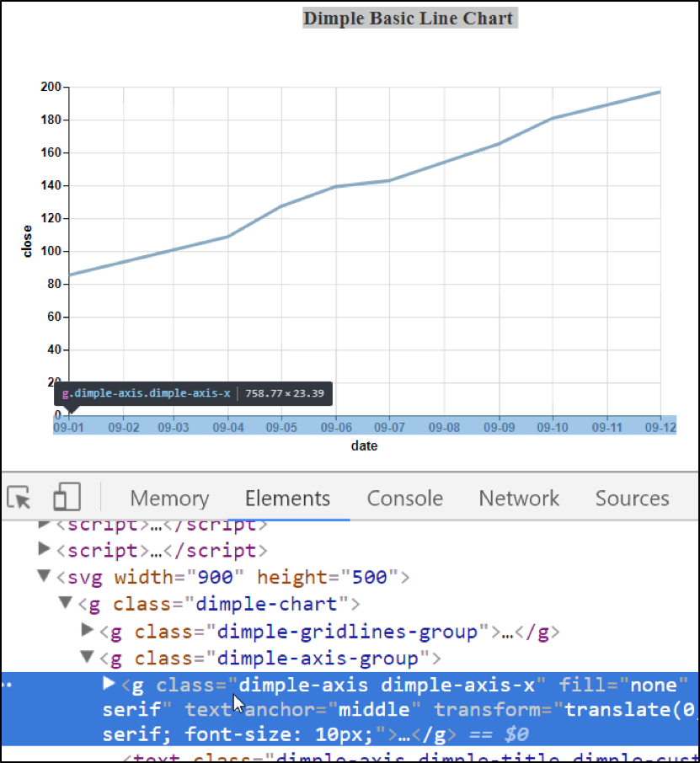Click the 09-01 x-axis tick label
This screenshot has height=763, width=700.
68,428
